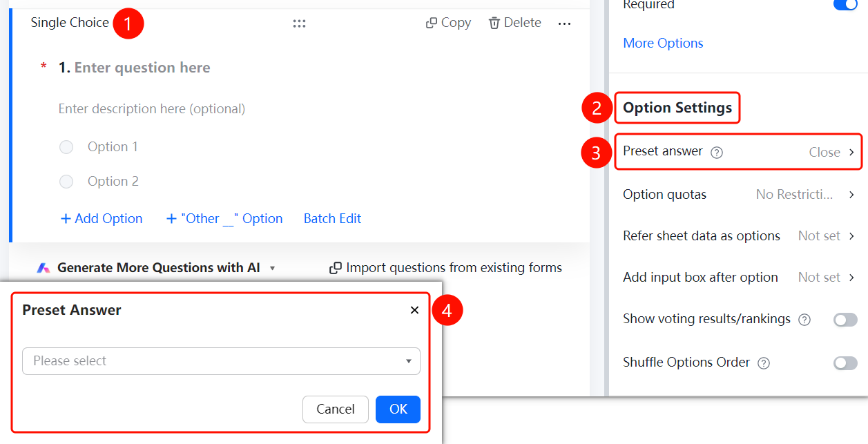This screenshot has width=868, height=444.
Task: Open the More Options link
Action: tap(663, 43)
